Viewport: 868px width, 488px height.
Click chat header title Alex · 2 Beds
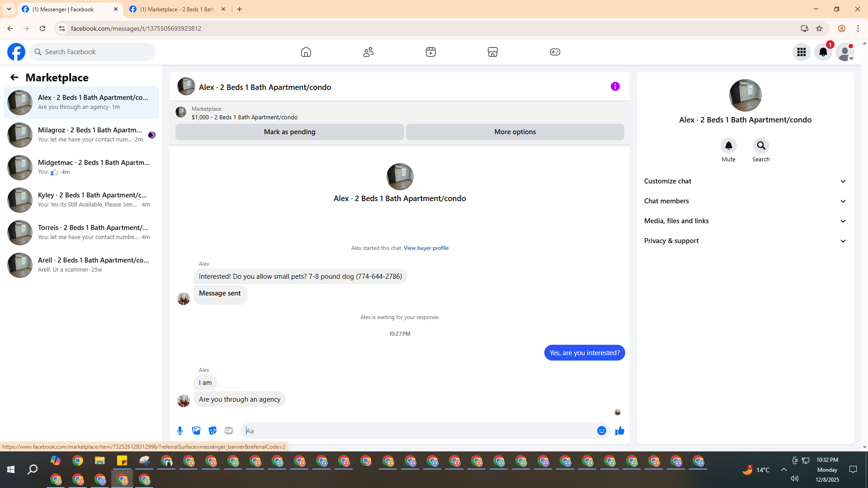[x=265, y=87]
